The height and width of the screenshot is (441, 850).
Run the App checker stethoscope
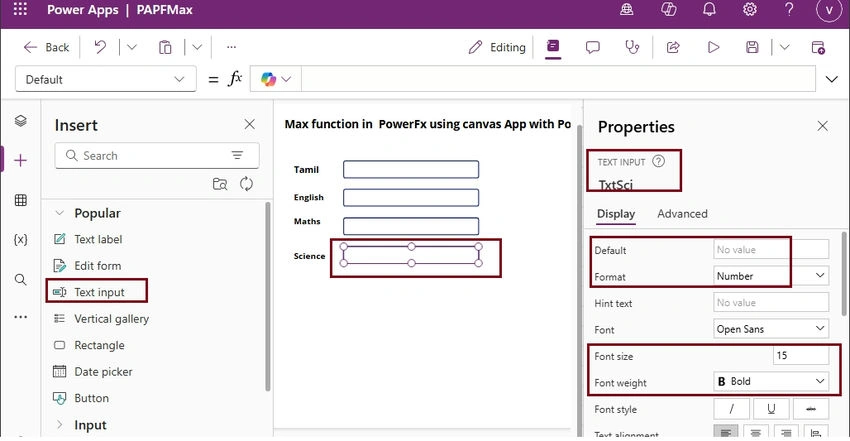pos(632,48)
